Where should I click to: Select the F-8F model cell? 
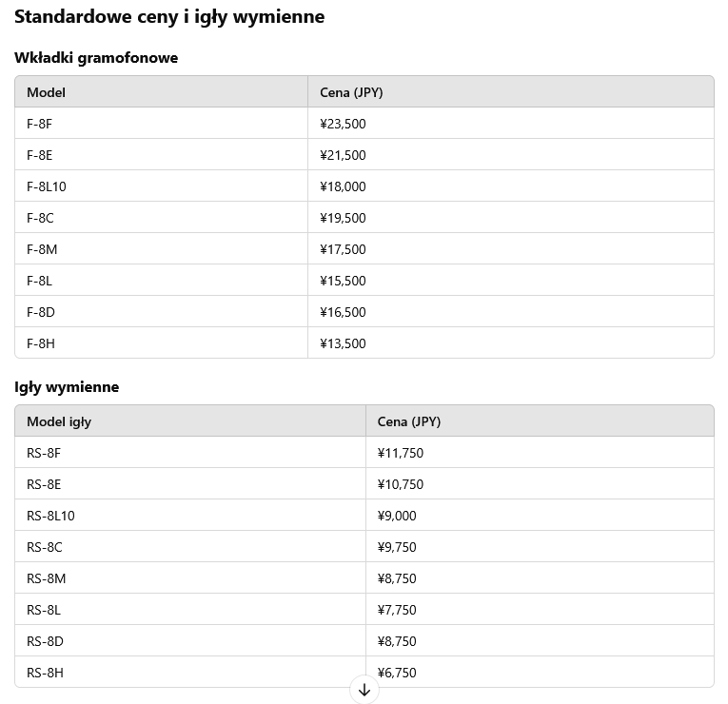click(x=40, y=124)
